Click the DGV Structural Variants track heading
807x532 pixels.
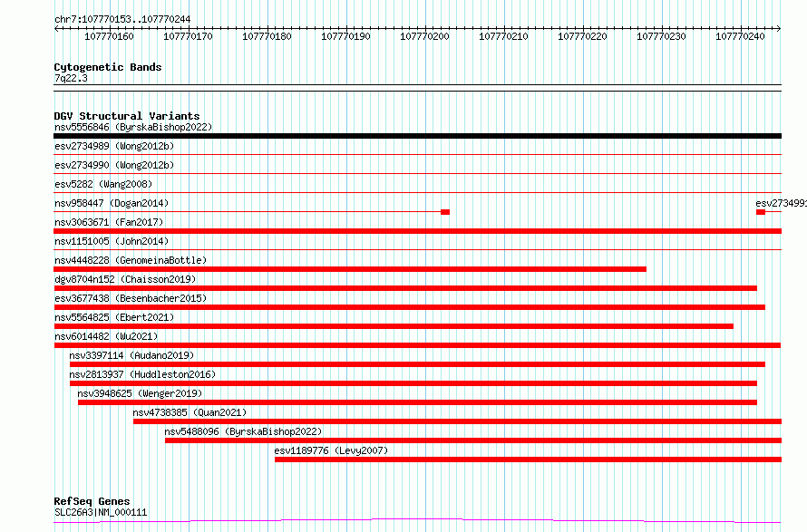click(127, 116)
